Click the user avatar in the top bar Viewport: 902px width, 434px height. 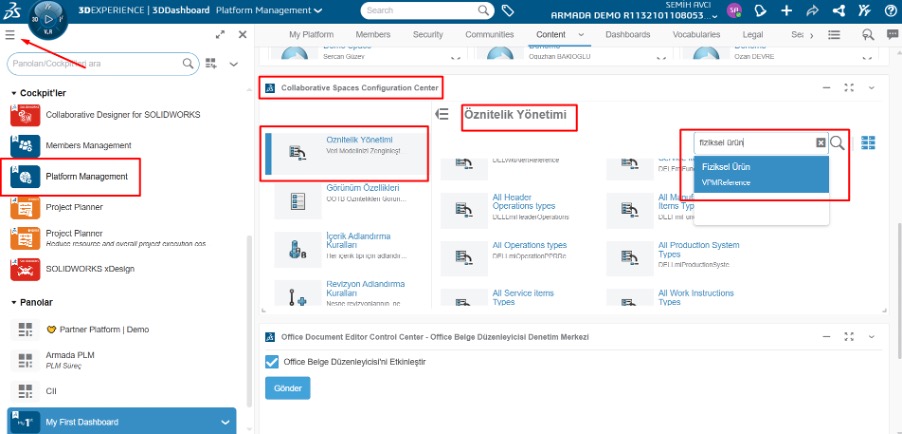(735, 11)
